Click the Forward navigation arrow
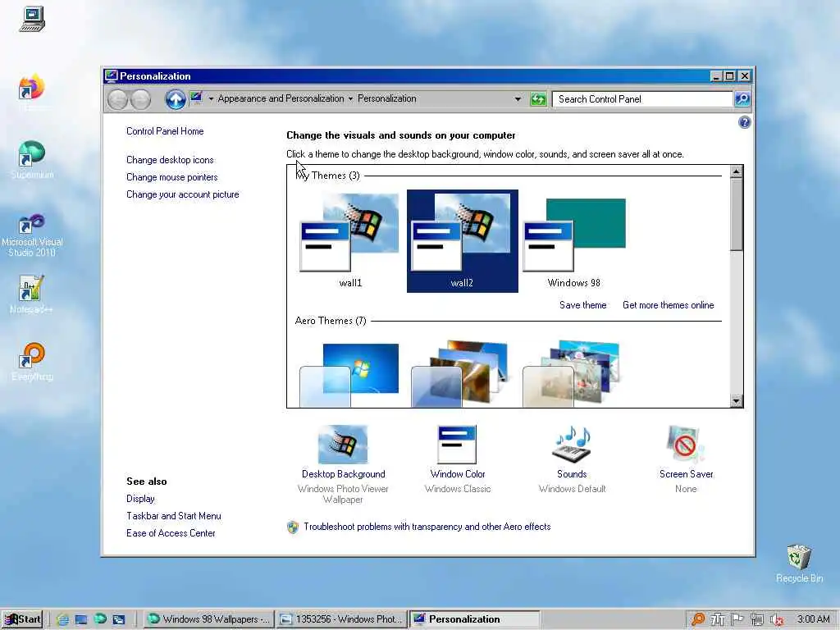Screen dimensions: 840x630 click(140, 99)
